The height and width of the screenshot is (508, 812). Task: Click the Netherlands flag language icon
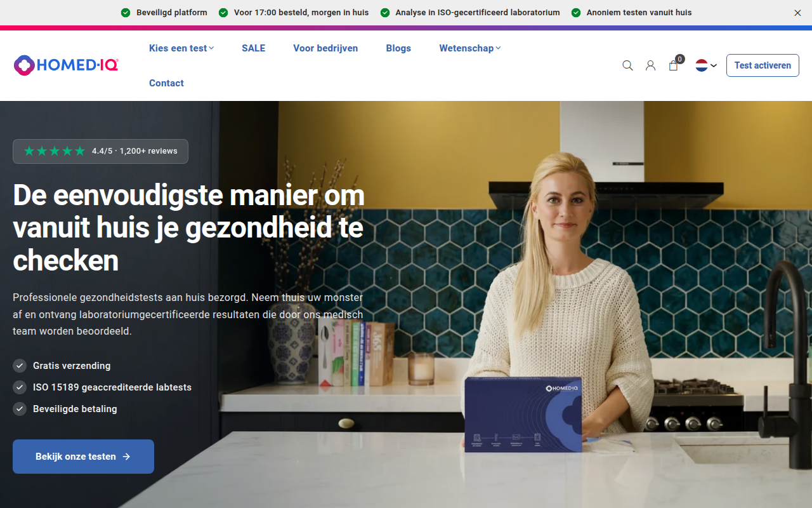click(x=702, y=65)
